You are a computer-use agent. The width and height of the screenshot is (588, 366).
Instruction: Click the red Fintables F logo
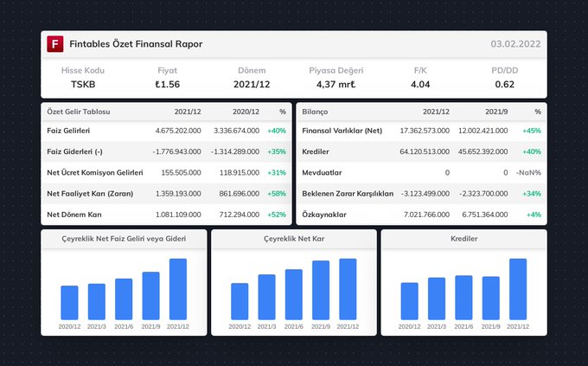[55, 44]
